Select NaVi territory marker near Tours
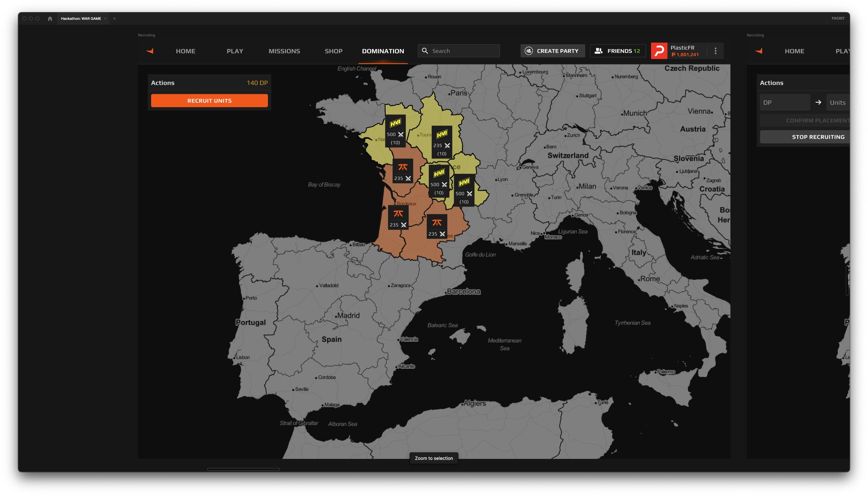This screenshot has width=868, height=496. [442, 142]
